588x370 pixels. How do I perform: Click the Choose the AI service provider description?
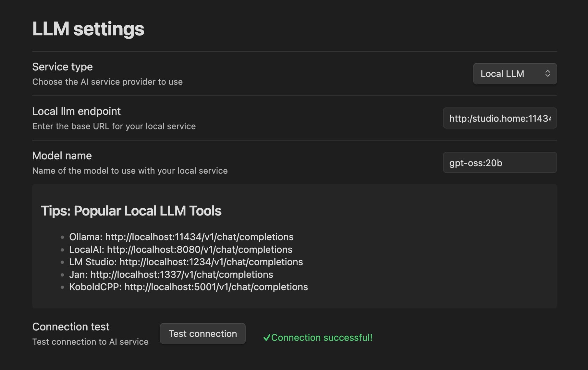click(107, 82)
